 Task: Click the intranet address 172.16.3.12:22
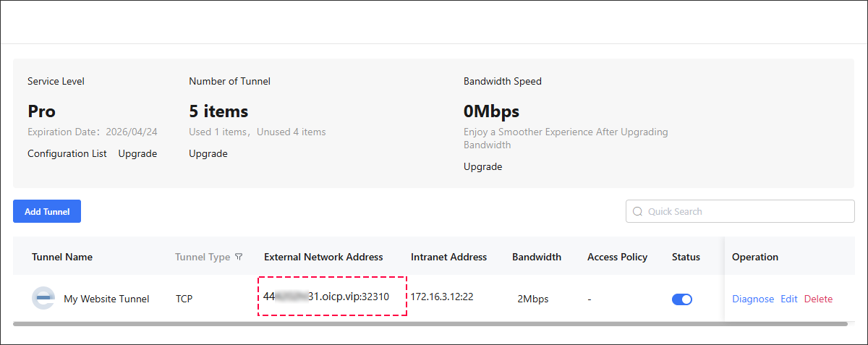click(x=442, y=297)
